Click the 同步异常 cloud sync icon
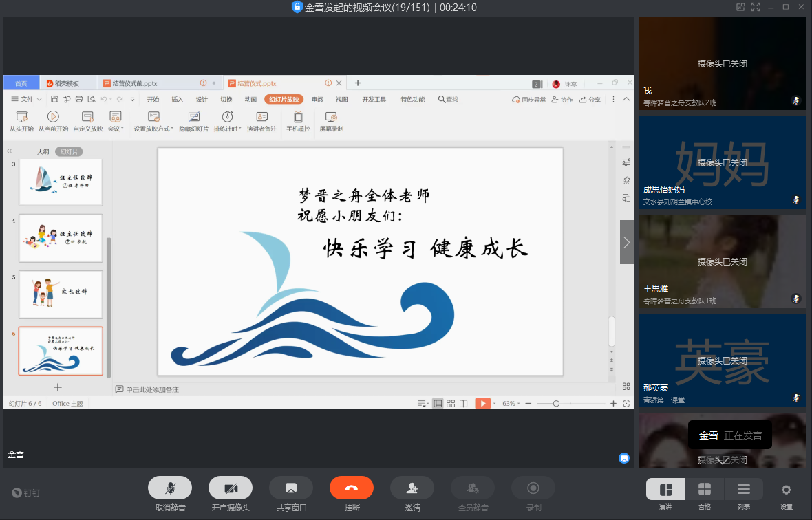 pos(528,99)
